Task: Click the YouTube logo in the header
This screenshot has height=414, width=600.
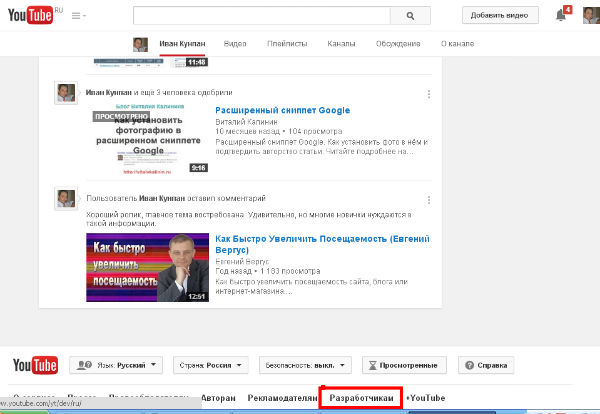Action: [x=31, y=15]
